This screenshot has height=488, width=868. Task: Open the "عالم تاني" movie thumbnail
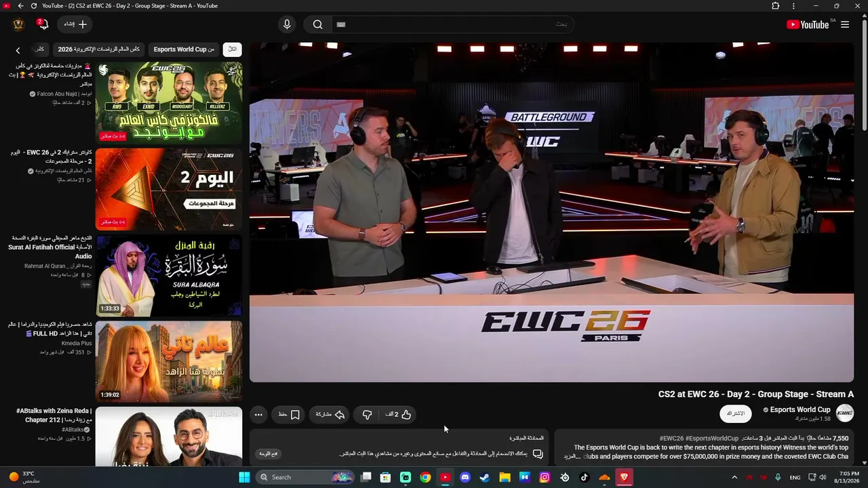[x=168, y=362]
